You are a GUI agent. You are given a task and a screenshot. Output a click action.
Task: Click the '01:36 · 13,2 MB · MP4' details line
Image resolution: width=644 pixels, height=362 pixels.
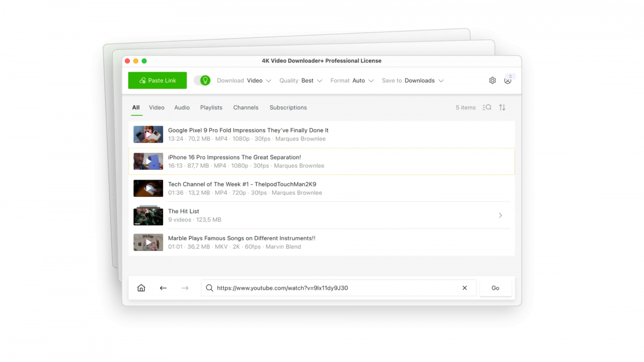point(245,193)
